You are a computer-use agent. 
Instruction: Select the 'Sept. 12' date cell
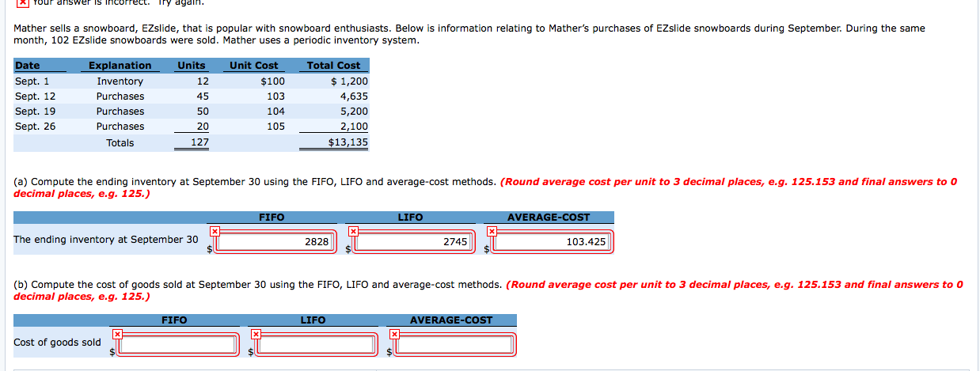tap(36, 97)
